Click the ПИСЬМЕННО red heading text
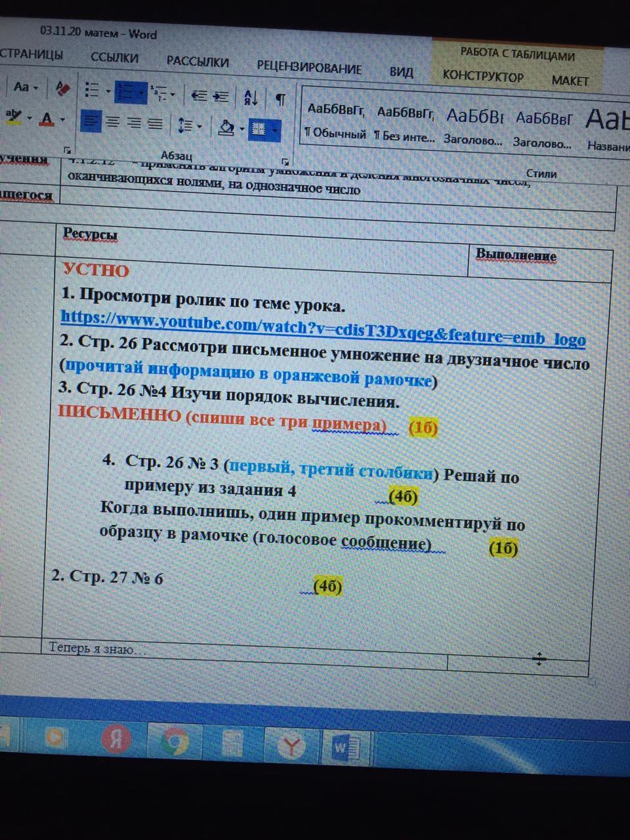The width and height of the screenshot is (630, 840). click(x=119, y=414)
